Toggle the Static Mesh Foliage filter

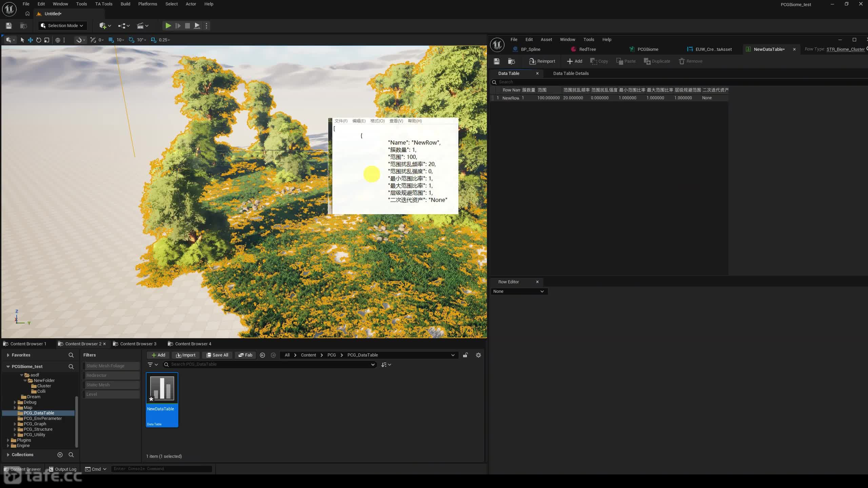coord(111,366)
